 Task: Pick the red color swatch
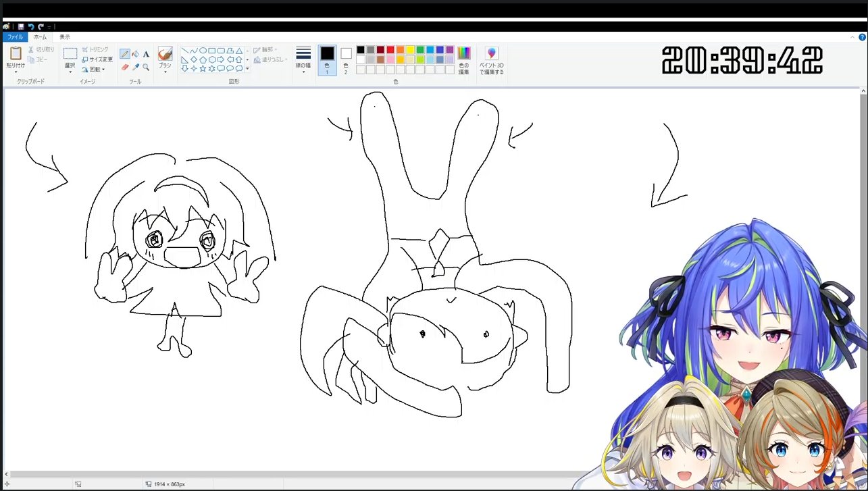tap(390, 49)
